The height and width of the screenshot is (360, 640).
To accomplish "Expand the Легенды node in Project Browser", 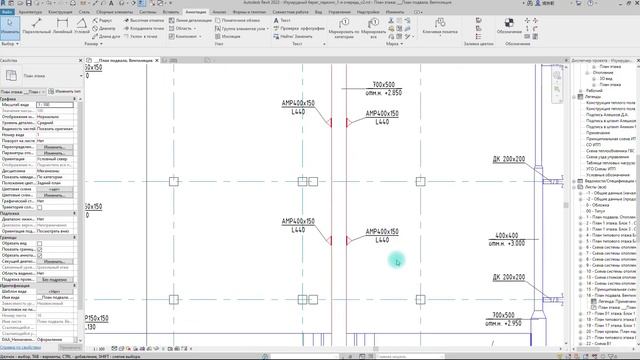I will click(x=575, y=97).
